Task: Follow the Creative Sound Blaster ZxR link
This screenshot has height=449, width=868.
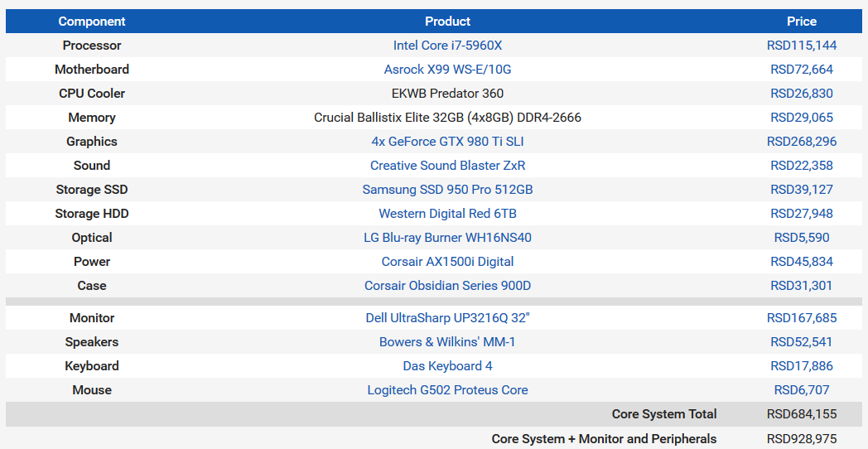Action: point(447,166)
